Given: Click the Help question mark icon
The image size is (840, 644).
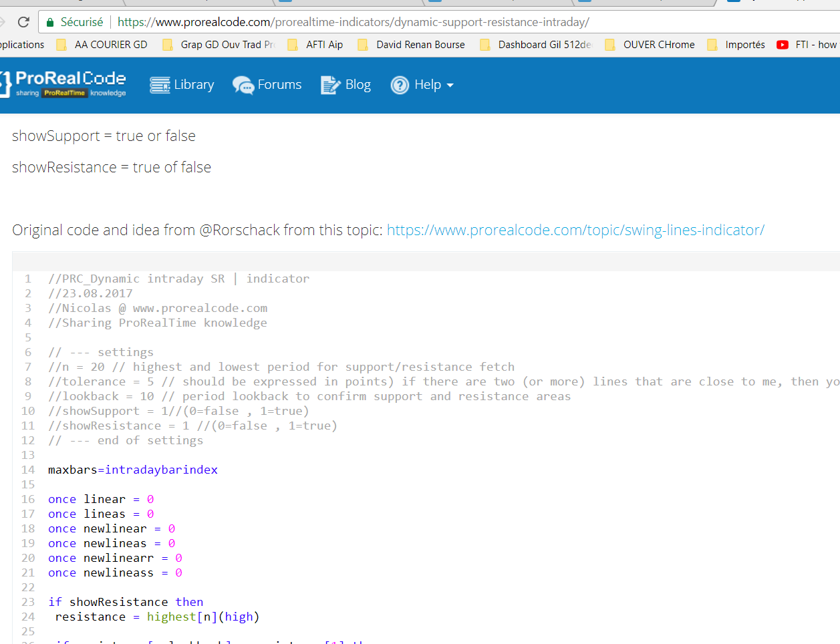Looking at the screenshot, I should click(x=400, y=85).
